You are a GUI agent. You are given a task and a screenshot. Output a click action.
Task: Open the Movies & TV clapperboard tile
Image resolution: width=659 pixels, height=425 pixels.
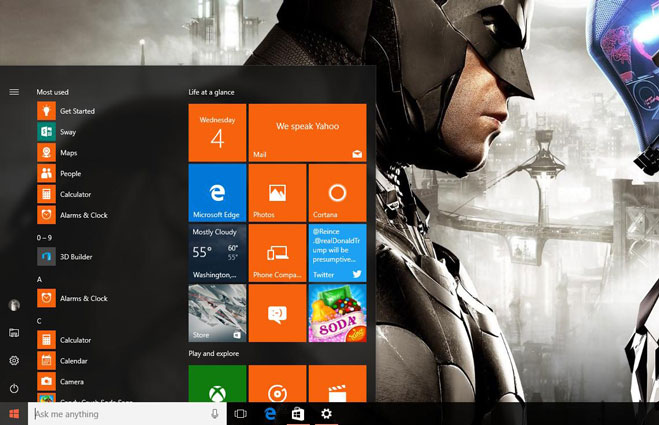click(337, 383)
